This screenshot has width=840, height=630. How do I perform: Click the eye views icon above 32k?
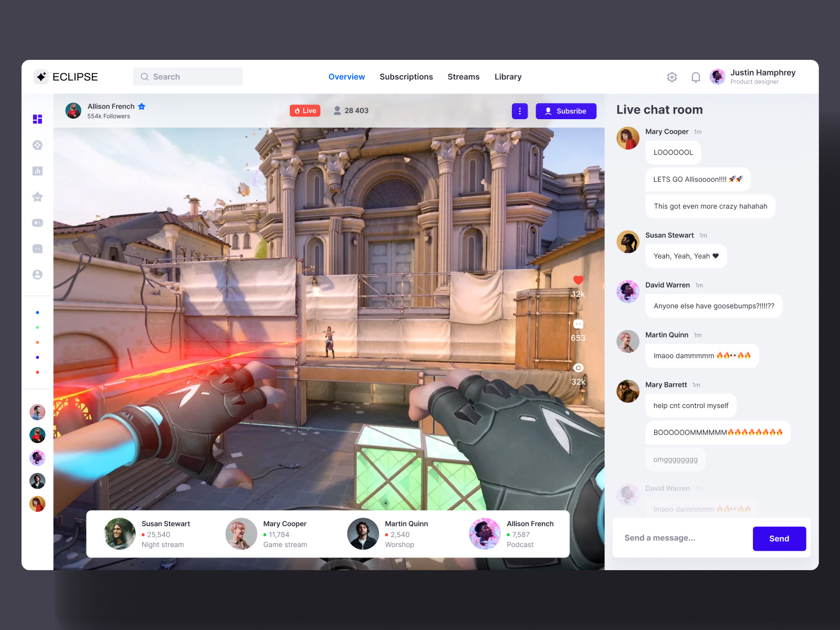coord(578,368)
